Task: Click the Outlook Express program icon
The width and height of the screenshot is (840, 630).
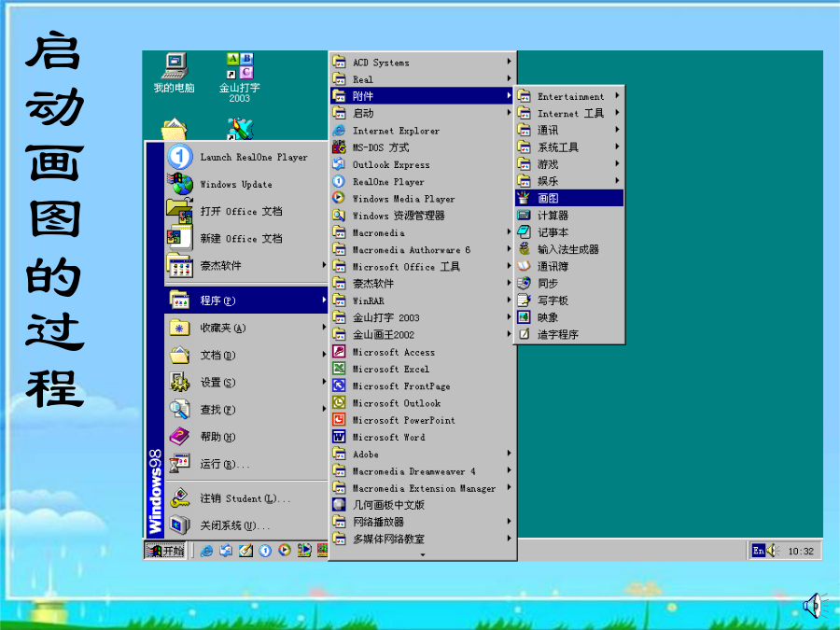Action: coord(339,164)
